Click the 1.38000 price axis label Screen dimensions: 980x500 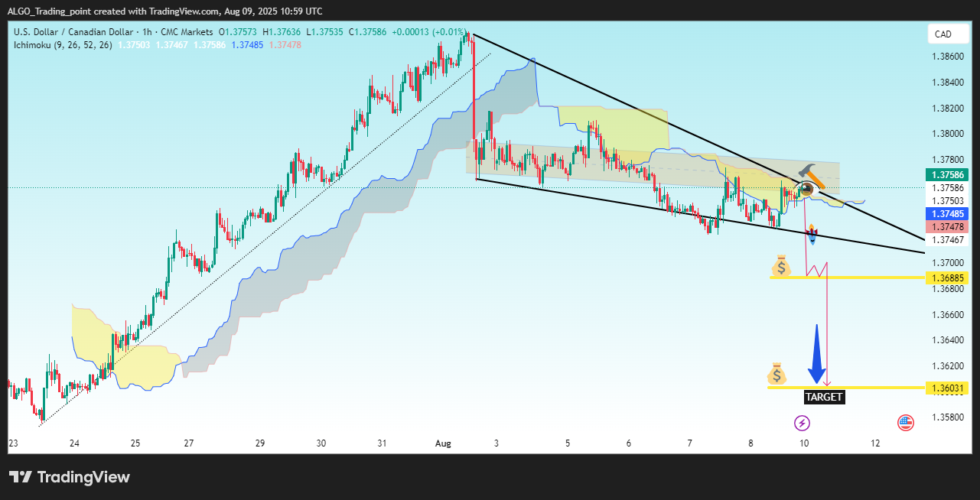[x=947, y=134]
